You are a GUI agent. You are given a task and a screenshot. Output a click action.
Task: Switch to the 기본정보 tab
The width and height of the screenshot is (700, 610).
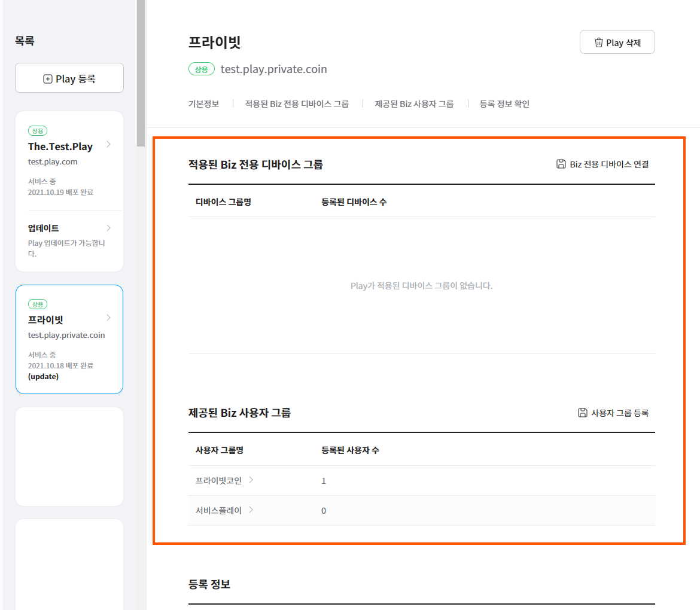pos(203,103)
